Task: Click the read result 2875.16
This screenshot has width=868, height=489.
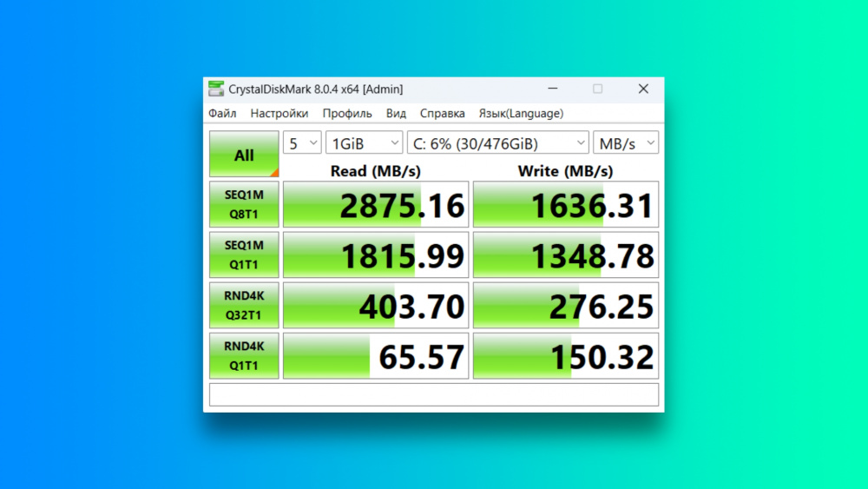Action: [x=376, y=204]
